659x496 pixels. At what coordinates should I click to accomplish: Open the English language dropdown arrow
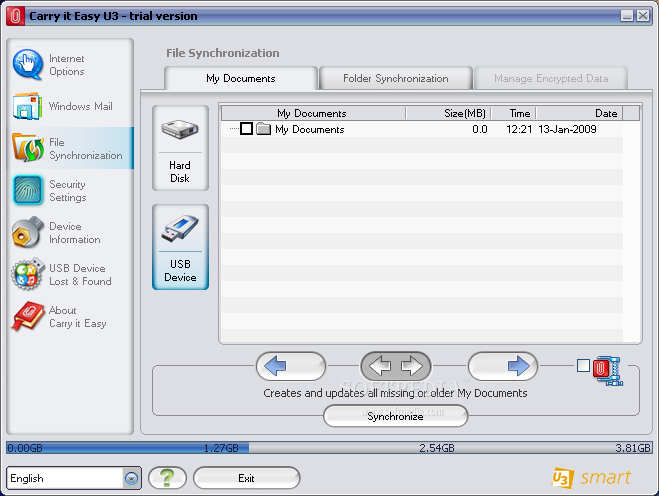131,478
